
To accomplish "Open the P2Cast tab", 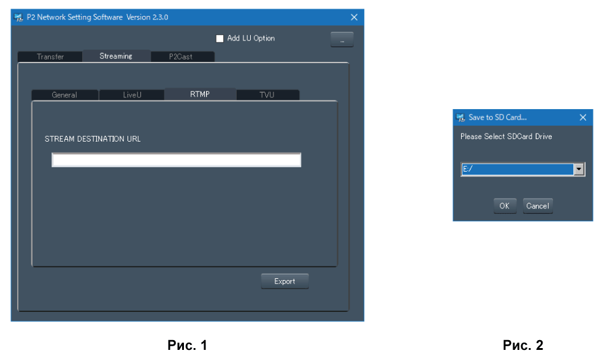I will pos(181,56).
